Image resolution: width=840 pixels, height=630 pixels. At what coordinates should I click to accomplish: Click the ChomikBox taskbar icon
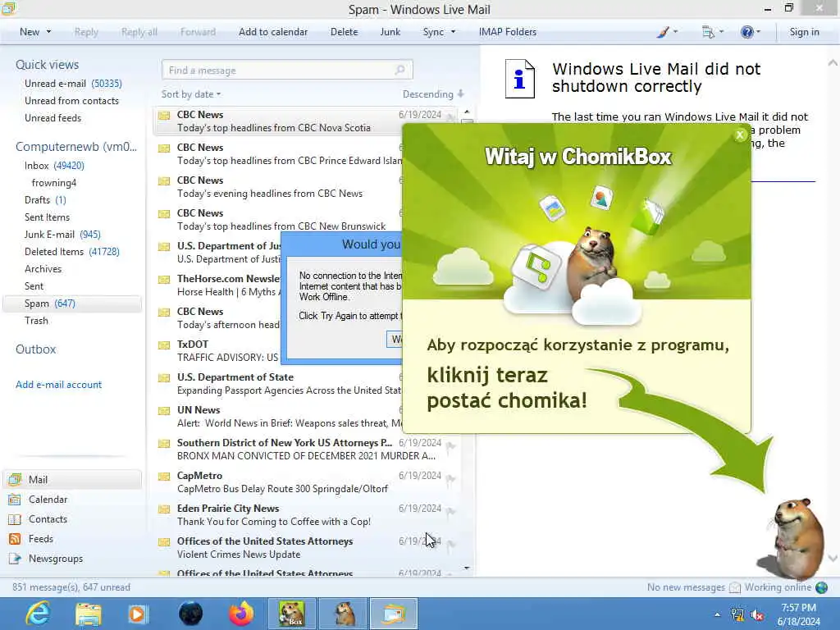(291, 614)
